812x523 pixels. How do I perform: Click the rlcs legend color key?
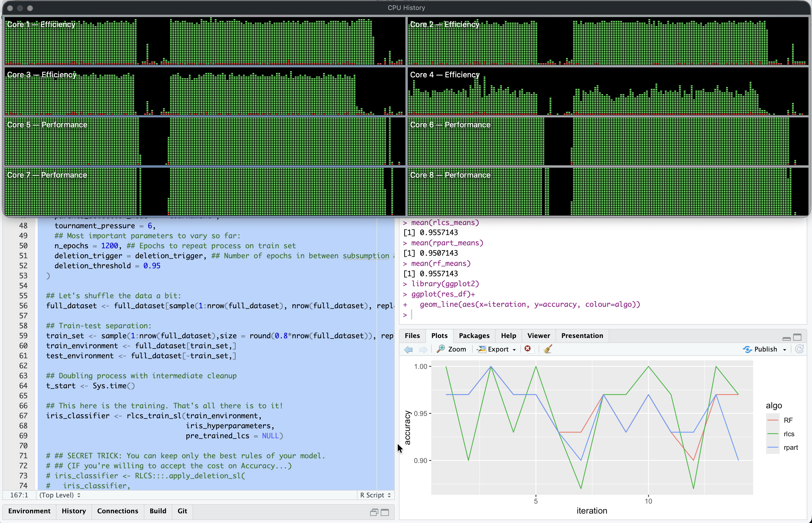(x=773, y=434)
